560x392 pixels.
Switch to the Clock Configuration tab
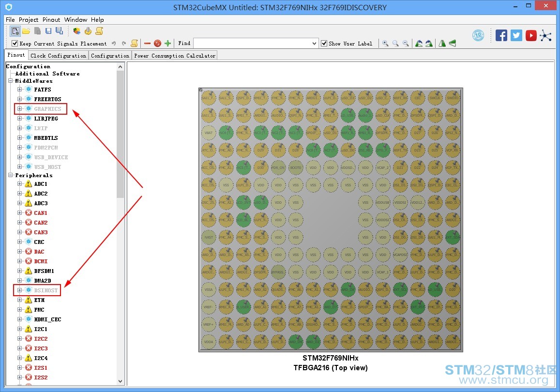pyautogui.click(x=58, y=56)
